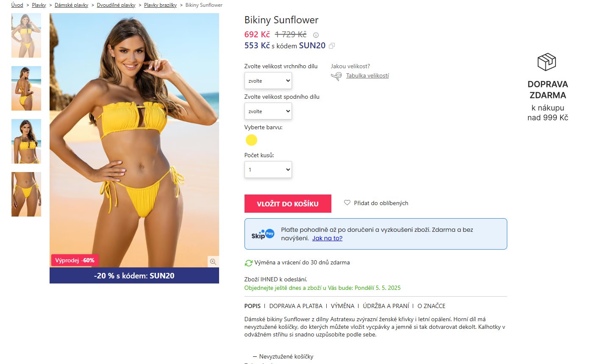
Task: Open the ÚDRŽBA A PRANÍ tab
Action: tap(386, 306)
